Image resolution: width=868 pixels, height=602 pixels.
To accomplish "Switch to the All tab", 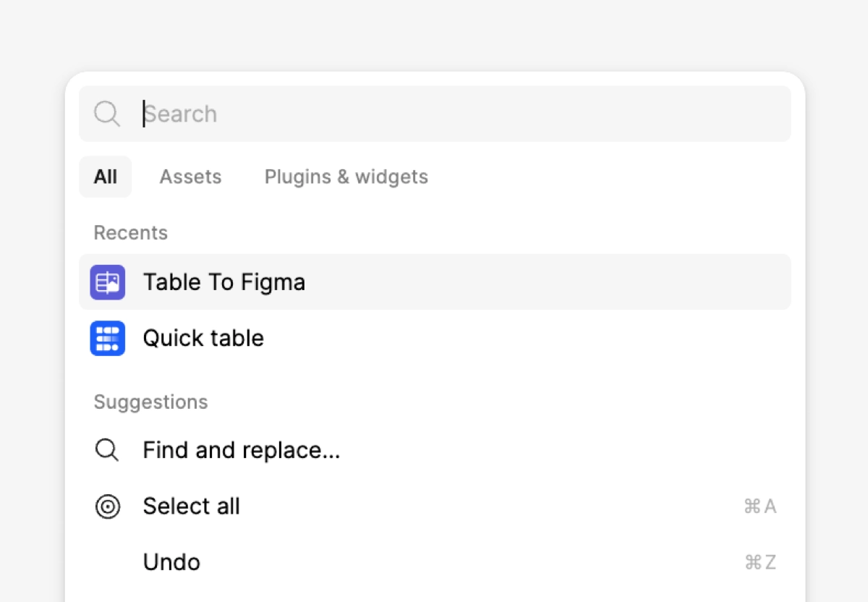I will [x=106, y=177].
